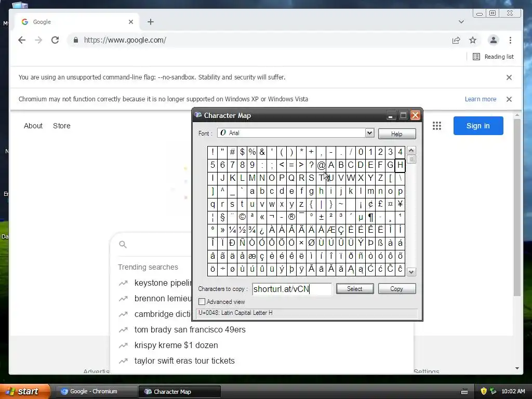Open trending search tom brady san francisco 49ers
This screenshot has width=532, height=399.
tap(190, 330)
